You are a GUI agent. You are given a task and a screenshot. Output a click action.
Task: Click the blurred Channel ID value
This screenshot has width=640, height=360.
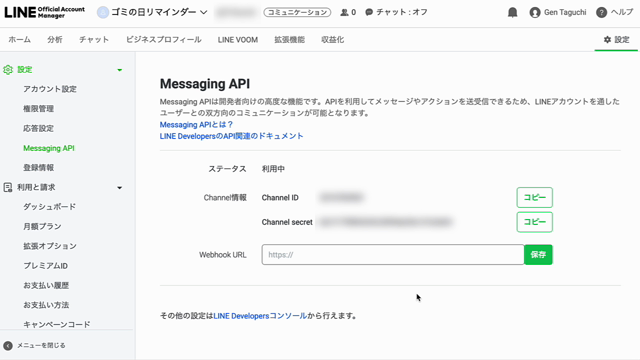[341, 198]
